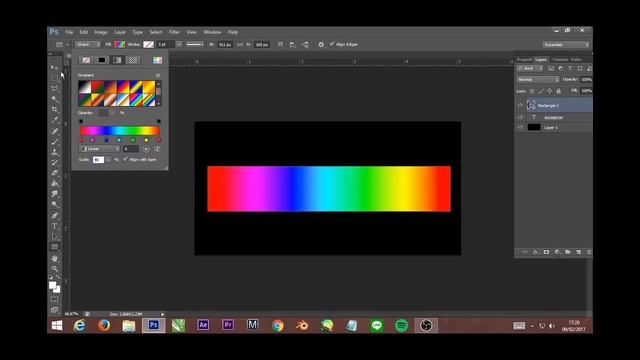
Task: Open the Image menu
Action: point(101,32)
